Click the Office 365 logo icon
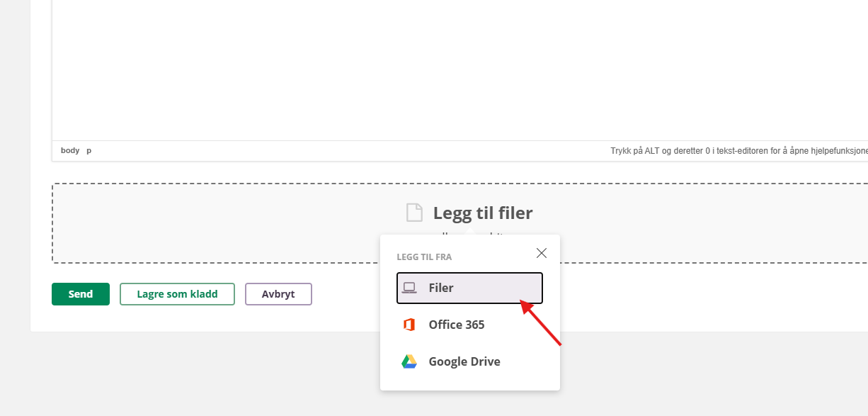The width and height of the screenshot is (868, 416). tap(409, 325)
